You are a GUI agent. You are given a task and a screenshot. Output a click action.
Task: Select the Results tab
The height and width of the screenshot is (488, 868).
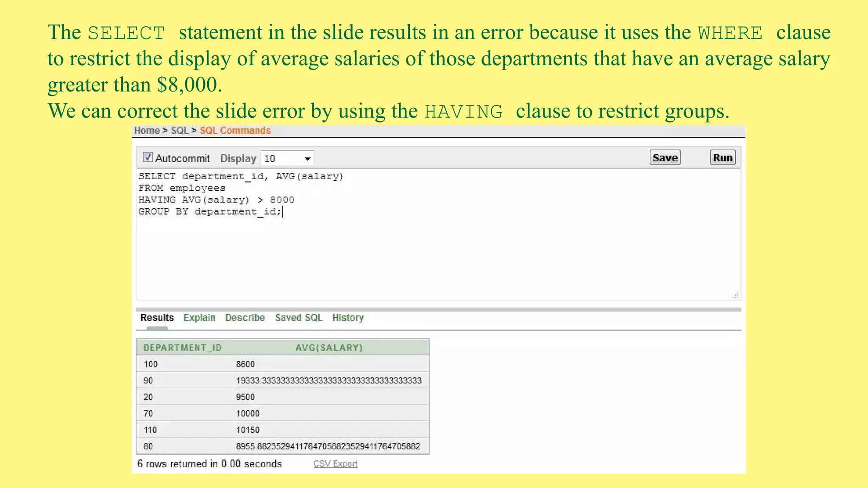click(157, 318)
